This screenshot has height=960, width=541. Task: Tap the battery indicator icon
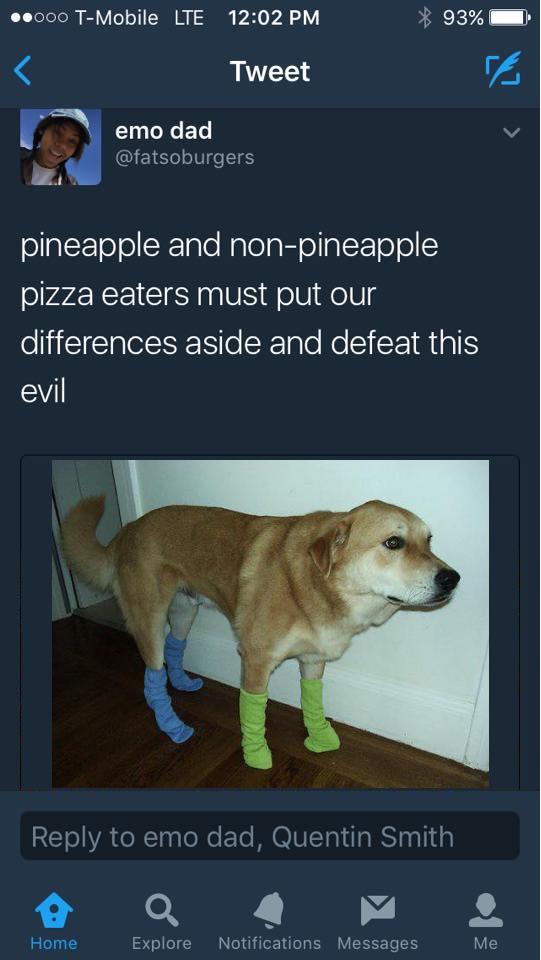510,18
